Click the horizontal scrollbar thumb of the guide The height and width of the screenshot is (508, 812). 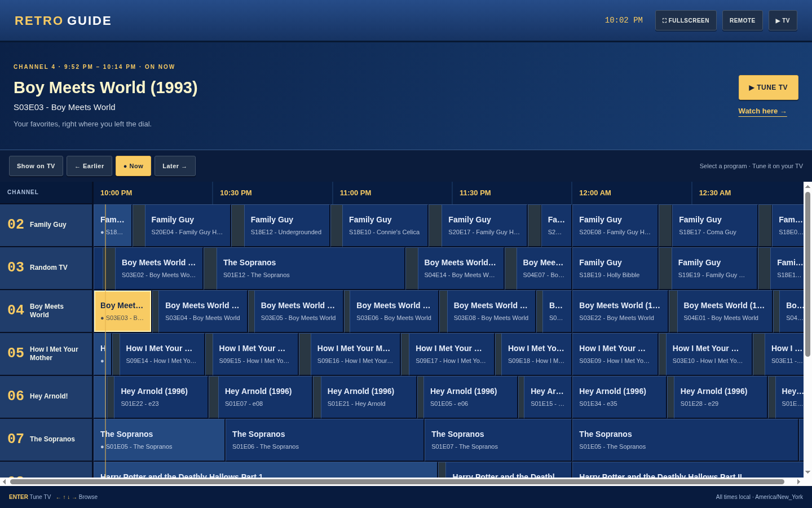coord(397,481)
